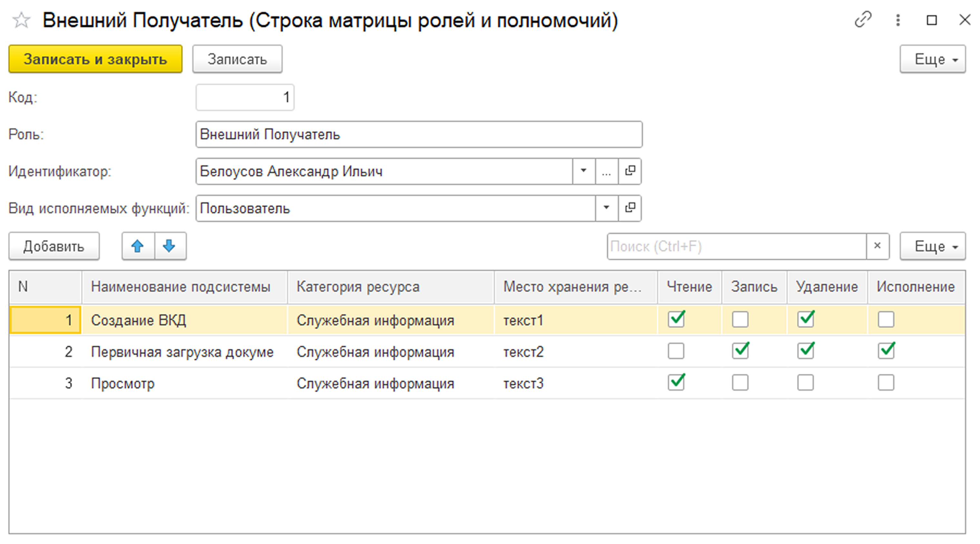Expand the Идентификатор dropdown list
The image size is (980, 544).
tap(583, 171)
